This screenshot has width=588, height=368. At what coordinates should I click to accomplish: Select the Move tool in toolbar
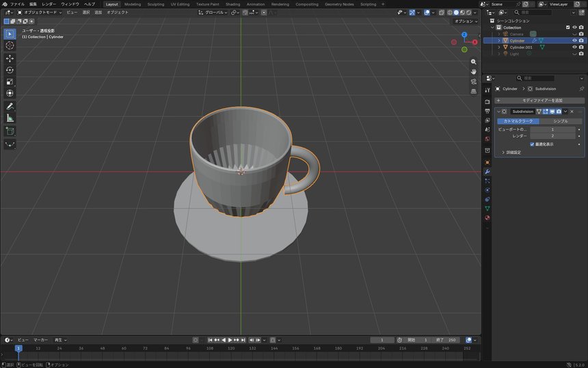click(10, 58)
